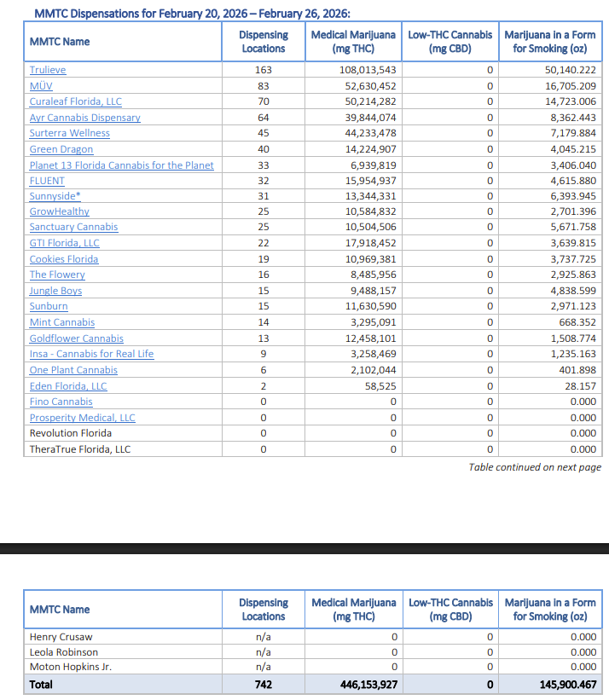
Task: Click Green Dragon's 4,045.215 value
Action: click(573, 149)
